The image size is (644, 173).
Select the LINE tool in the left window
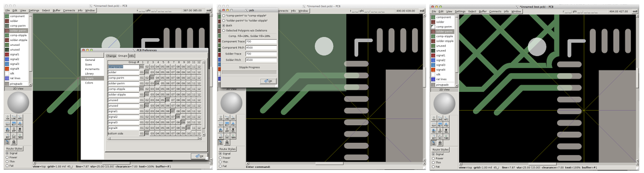tap(14, 118)
